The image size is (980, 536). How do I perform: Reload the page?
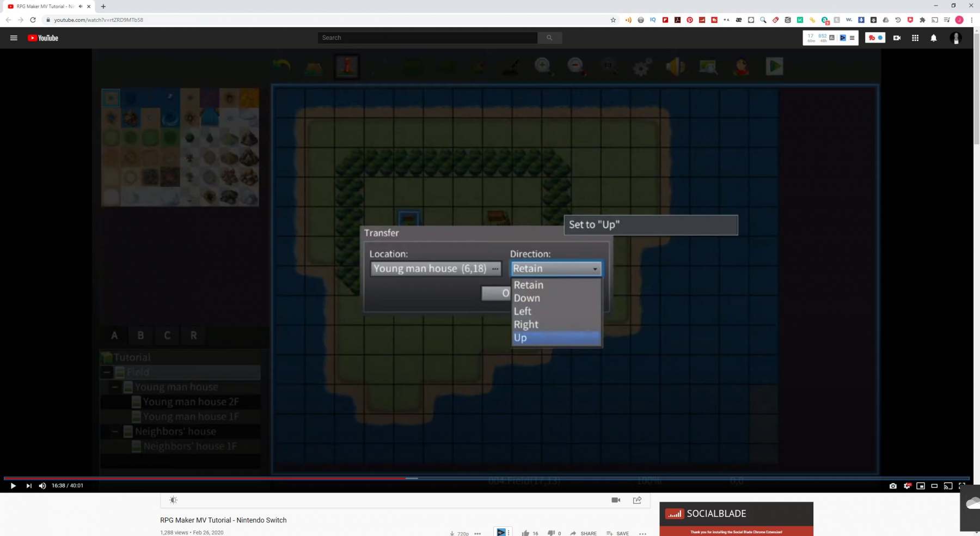pos(33,20)
